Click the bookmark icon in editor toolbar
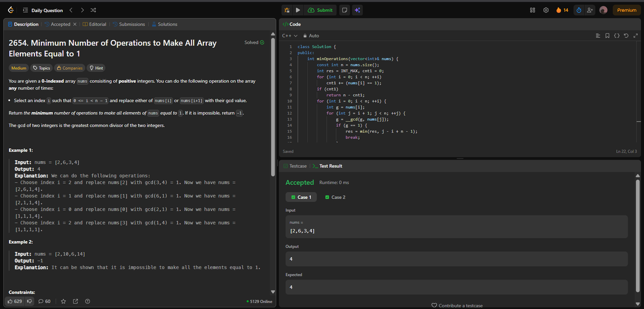 tap(608, 35)
